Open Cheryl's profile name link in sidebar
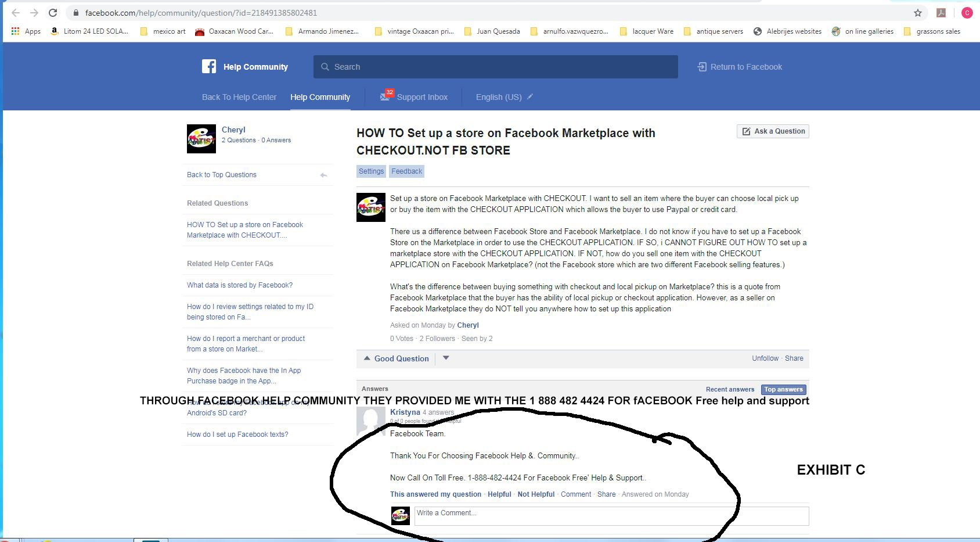This screenshot has height=542, width=980. (233, 130)
